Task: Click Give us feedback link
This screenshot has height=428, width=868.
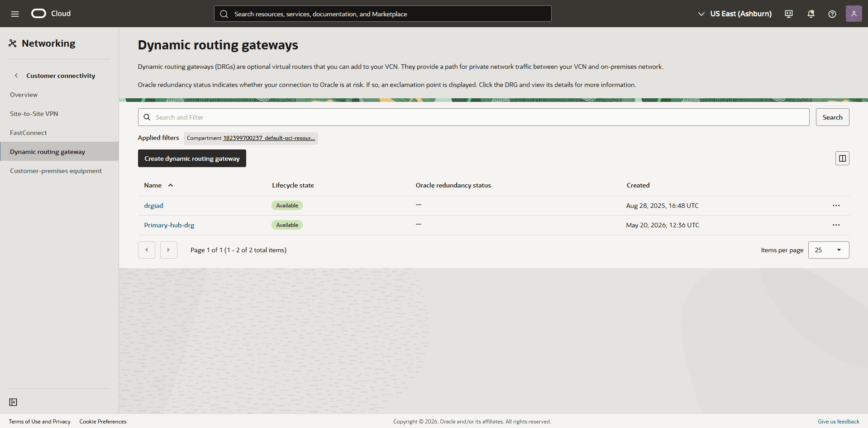Action: (x=838, y=422)
